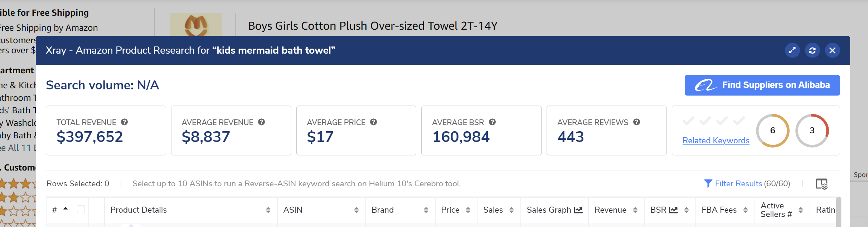Click the Average BSR help icon
The height and width of the screenshot is (227, 868).
coord(492,122)
